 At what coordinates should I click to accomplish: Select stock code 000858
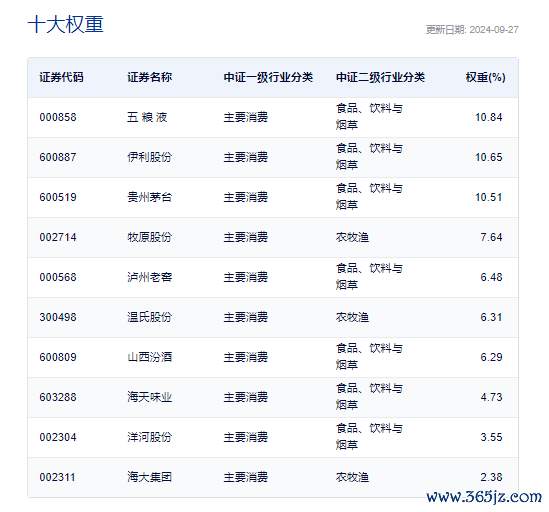(58, 117)
